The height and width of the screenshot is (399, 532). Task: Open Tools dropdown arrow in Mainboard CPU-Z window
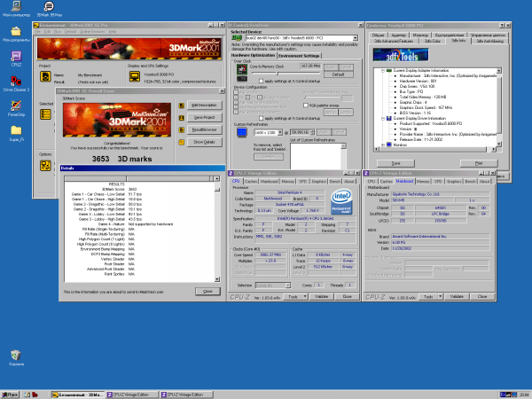pos(441,296)
